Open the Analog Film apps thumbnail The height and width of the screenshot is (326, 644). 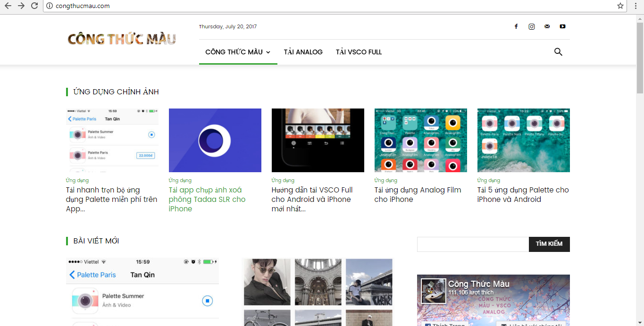(x=421, y=140)
